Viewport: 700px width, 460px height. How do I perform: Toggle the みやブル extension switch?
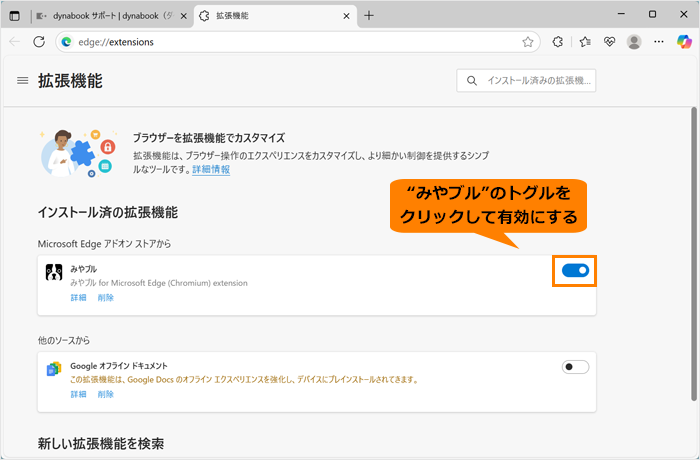coord(575,271)
